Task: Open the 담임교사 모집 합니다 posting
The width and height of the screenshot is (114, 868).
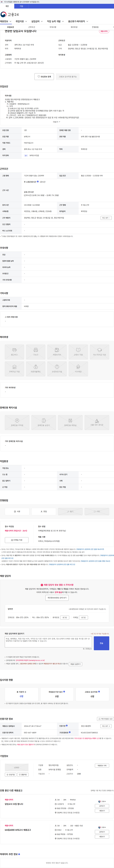Action: click(14, 804)
